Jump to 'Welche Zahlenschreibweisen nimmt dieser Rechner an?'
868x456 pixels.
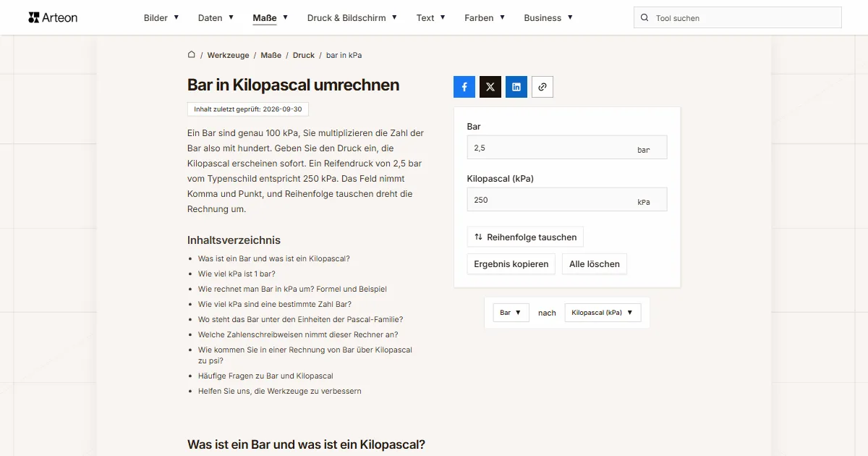[298, 334]
